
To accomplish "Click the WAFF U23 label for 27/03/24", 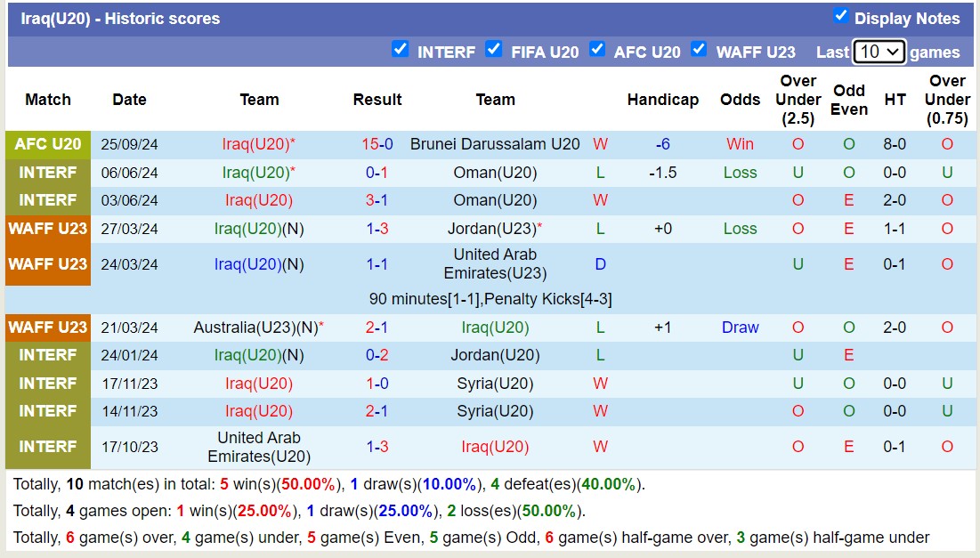I will (x=48, y=229).
